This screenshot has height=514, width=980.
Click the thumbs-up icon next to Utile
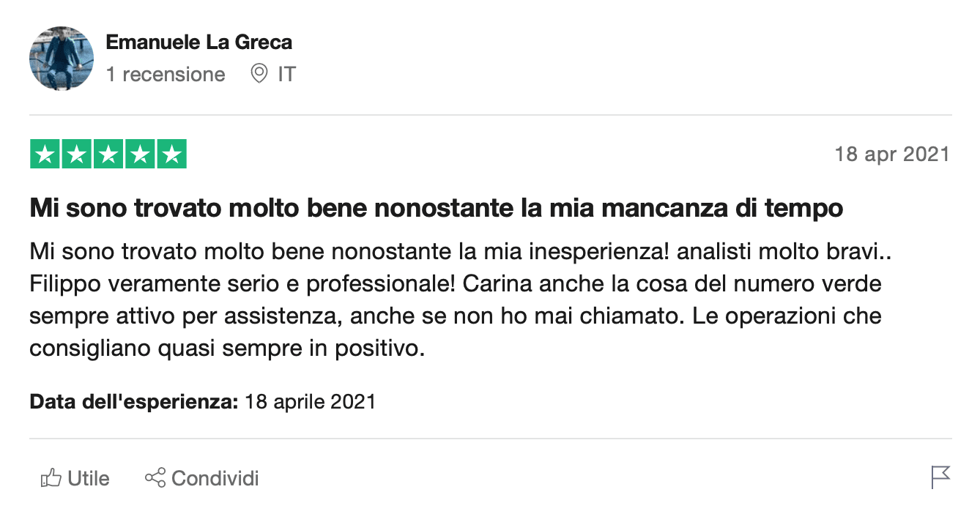pyautogui.click(x=51, y=479)
